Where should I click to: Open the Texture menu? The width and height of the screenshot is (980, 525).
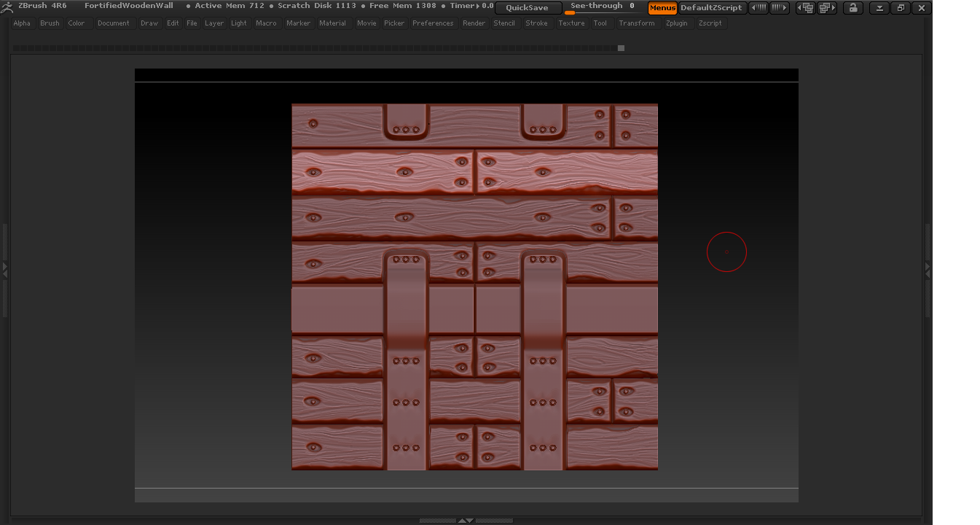(x=571, y=23)
